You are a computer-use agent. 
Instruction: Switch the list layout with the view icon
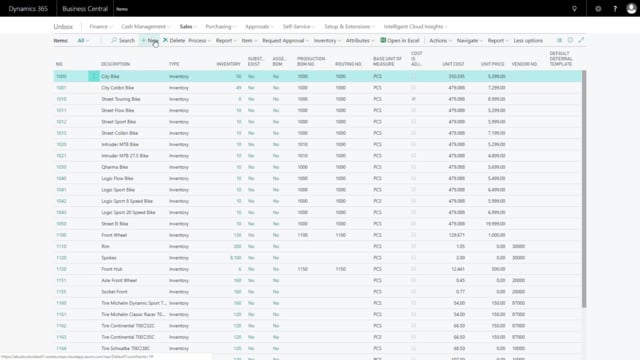pos(559,40)
